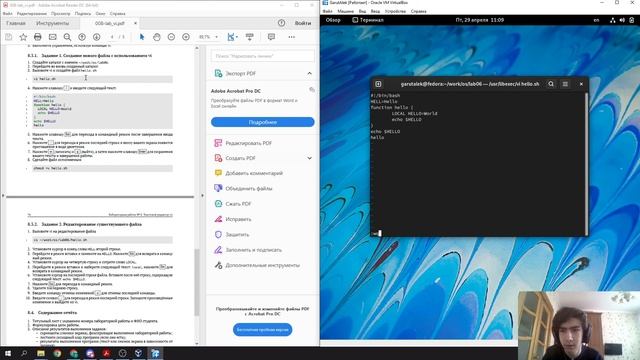Click the Войти sign-in button

click(303, 23)
